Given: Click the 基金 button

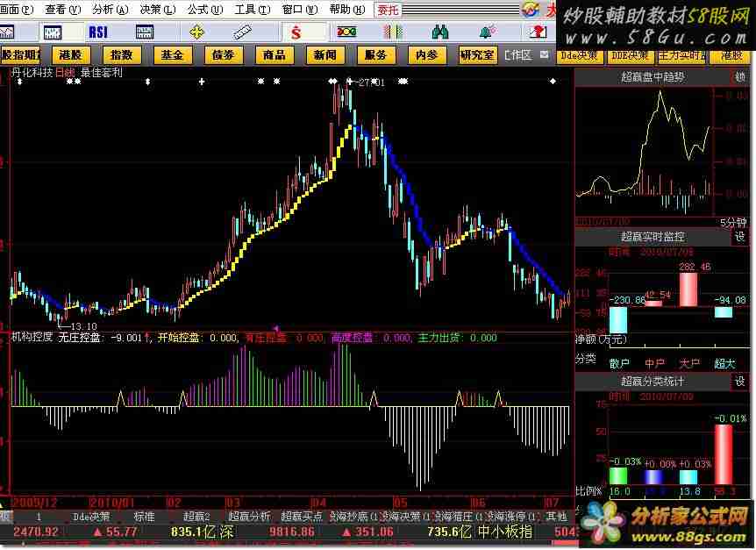Looking at the screenshot, I should click(172, 55).
